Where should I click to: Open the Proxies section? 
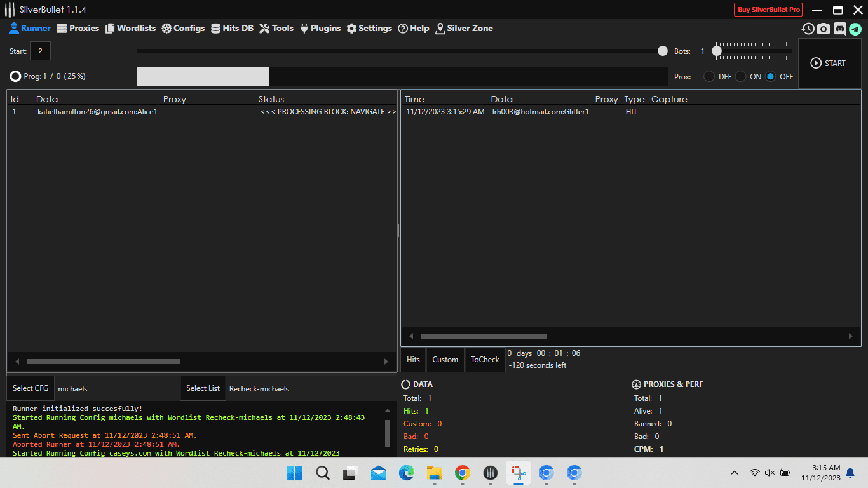click(x=78, y=29)
